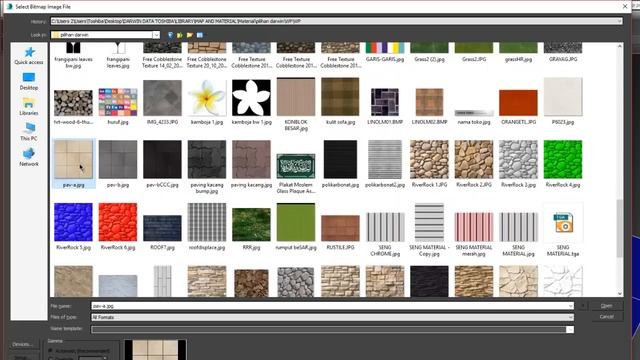
Task: Expand the History path dropdown
Action: pos(619,21)
